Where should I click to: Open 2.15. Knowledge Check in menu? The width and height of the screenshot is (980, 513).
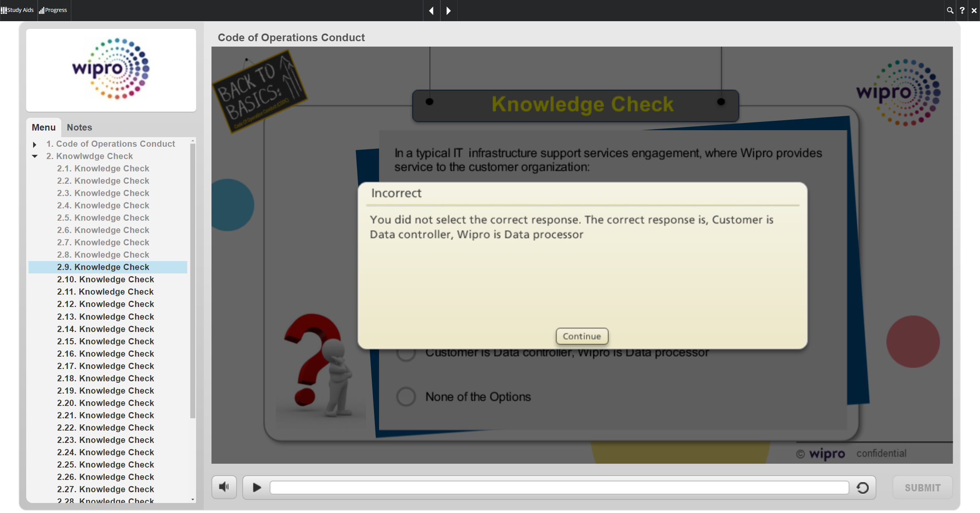(x=106, y=341)
